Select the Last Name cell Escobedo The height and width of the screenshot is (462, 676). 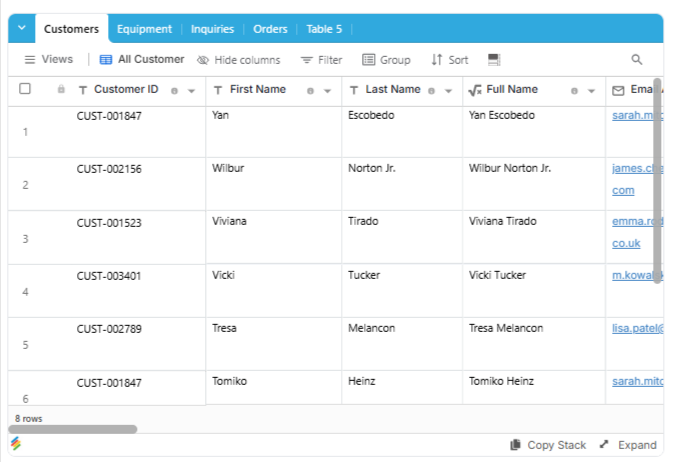pos(402,131)
